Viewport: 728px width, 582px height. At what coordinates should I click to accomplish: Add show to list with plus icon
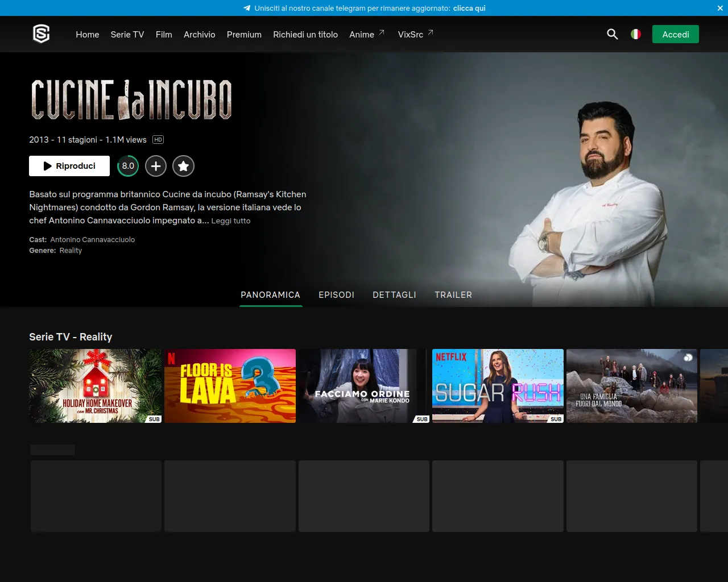coord(156,166)
